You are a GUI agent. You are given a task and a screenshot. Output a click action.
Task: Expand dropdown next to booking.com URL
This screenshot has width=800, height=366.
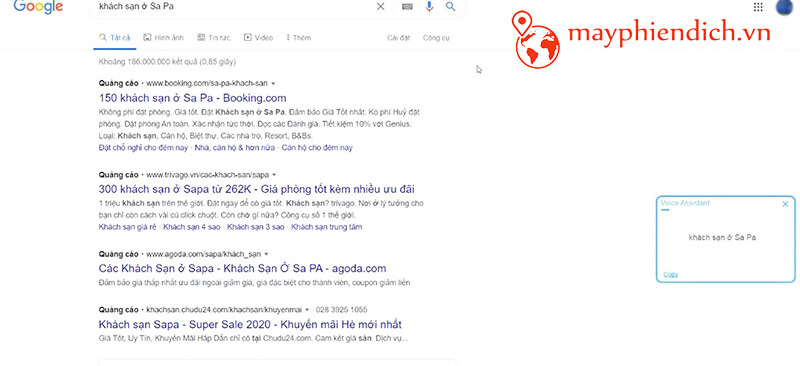click(273, 83)
